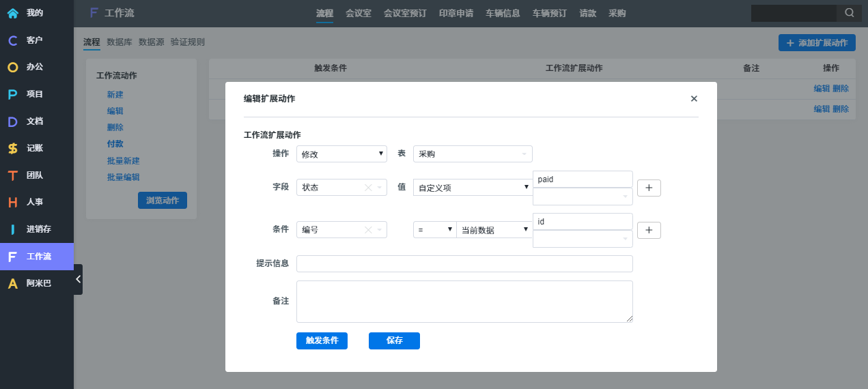Focus the 提示信息 text input
Screen dimensions: 868x389
464,263
